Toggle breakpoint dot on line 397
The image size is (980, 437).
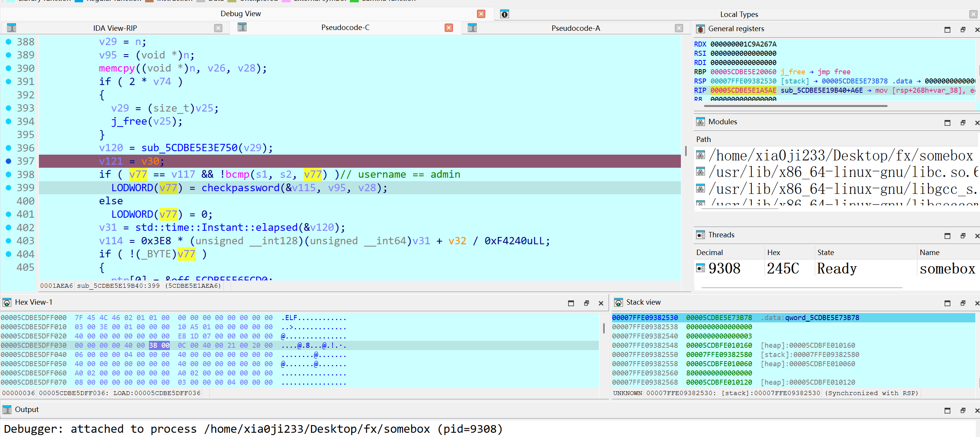8,161
